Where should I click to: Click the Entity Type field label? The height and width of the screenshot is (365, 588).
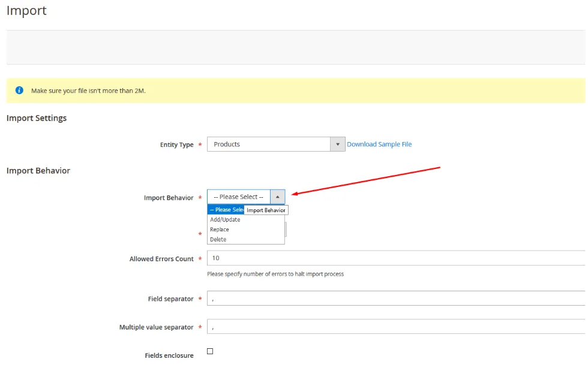click(177, 144)
